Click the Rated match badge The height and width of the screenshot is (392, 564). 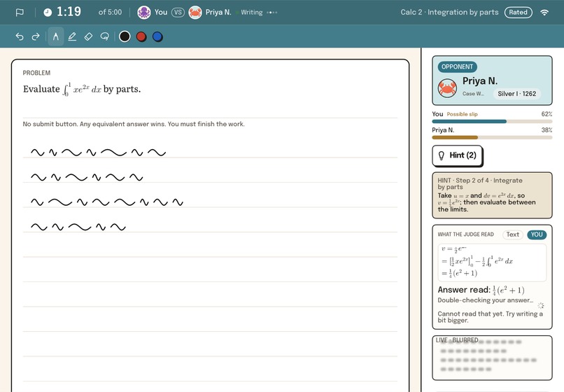[x=518, y=12]
